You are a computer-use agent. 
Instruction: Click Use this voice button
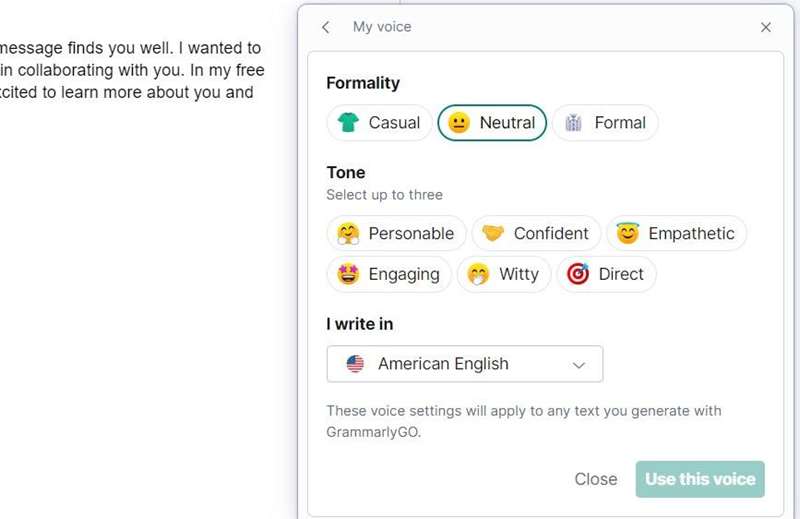point(700,479)
